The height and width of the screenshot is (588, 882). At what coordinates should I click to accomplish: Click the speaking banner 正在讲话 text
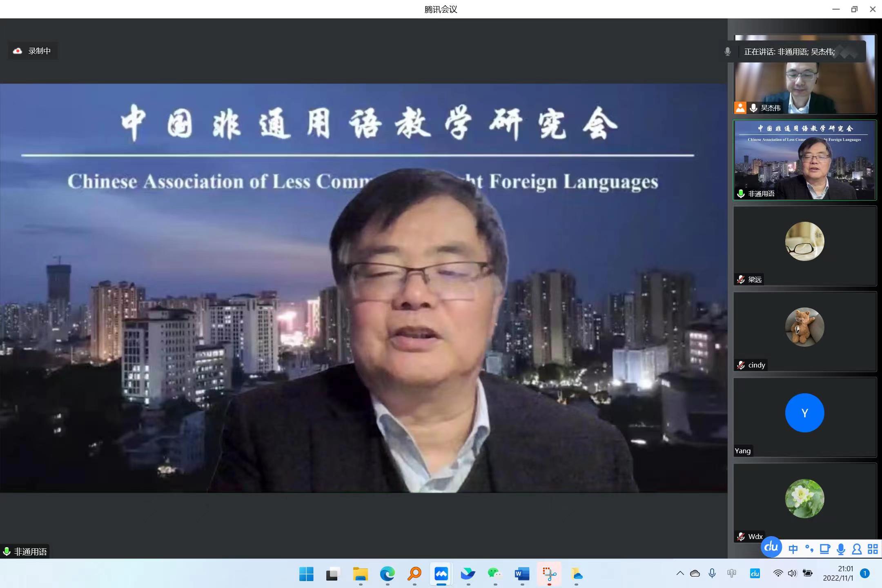tap(789, 52)
